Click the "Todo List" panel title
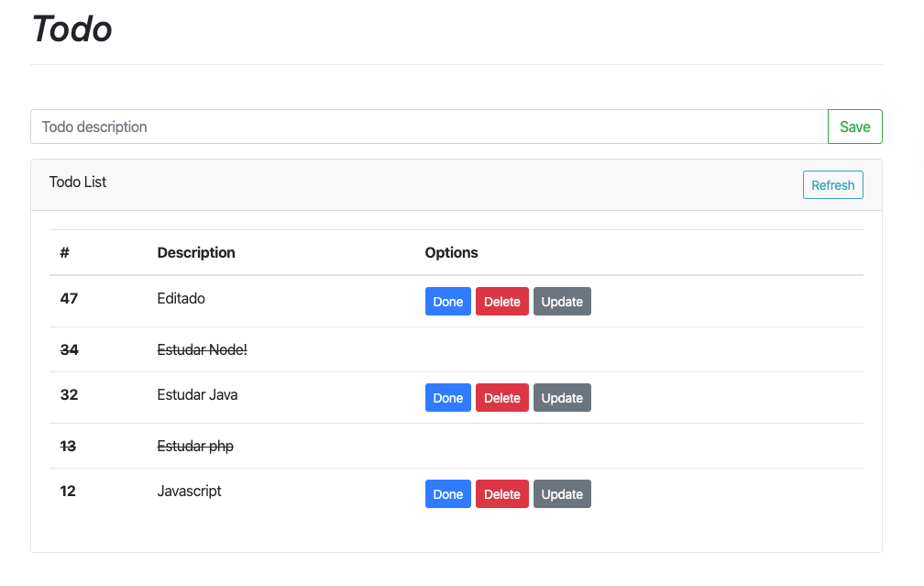 point(78,182)
